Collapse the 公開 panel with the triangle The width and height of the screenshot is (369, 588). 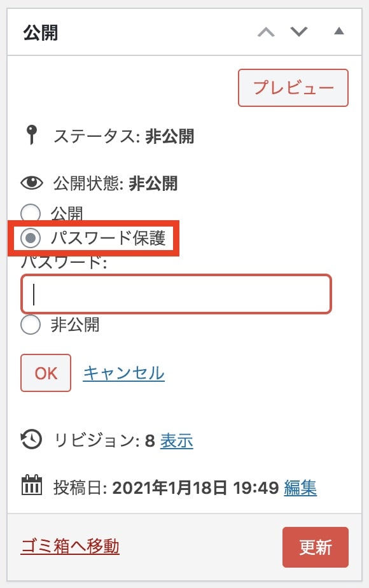coord(339,31)
